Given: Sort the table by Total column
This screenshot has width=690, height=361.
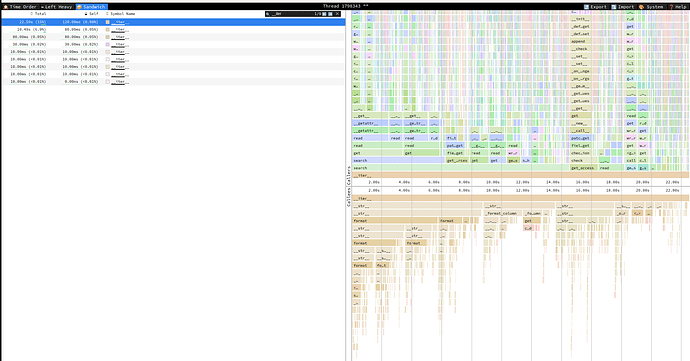Looking at the screenshot, I should tap(38, 14).
